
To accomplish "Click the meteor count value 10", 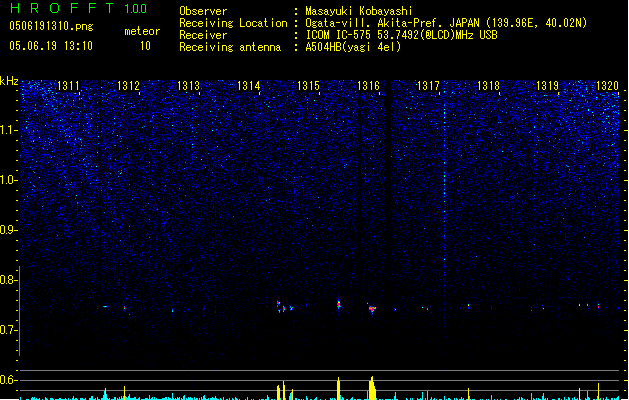I will [x=145, y=46].
